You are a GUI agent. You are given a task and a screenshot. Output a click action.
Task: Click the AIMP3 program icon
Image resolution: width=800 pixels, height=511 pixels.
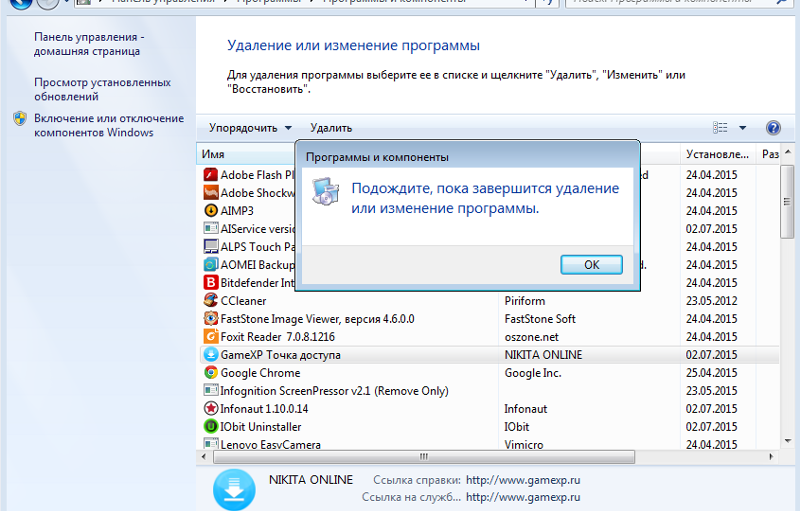click(x=211, y=211)
